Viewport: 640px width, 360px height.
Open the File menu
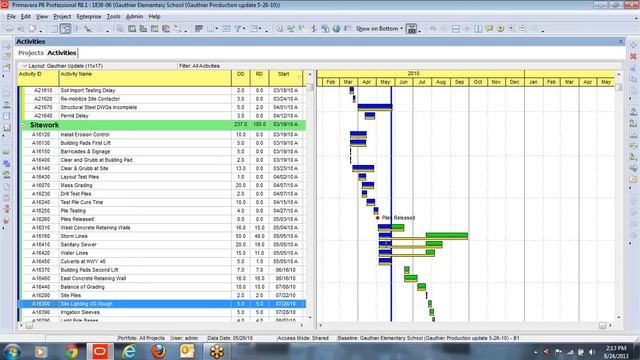11,17
